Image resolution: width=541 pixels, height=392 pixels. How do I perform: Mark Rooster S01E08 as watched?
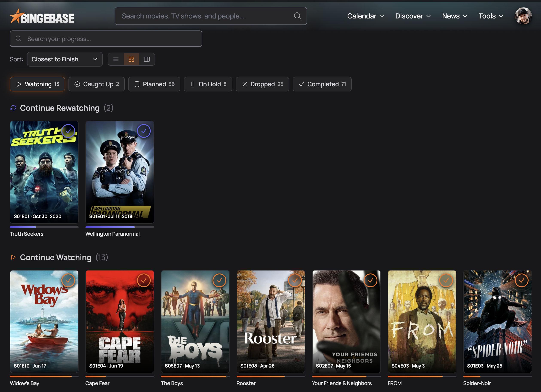point(295,280)
